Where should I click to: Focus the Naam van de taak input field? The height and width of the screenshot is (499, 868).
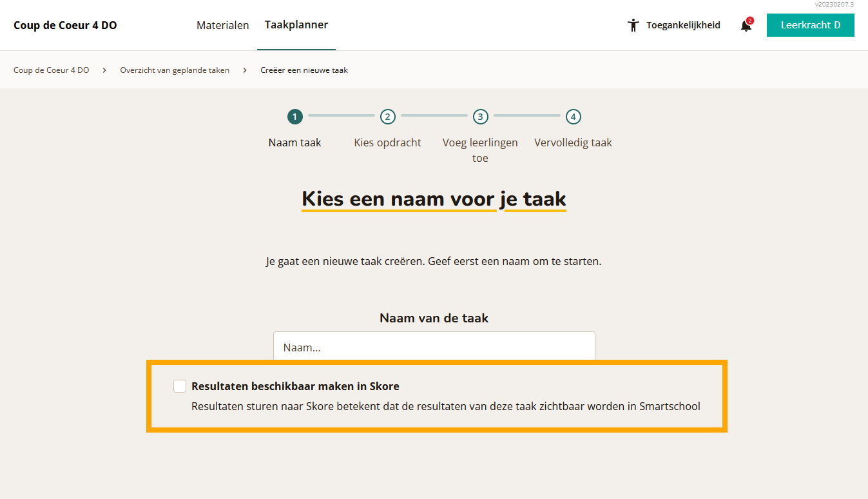434,347
